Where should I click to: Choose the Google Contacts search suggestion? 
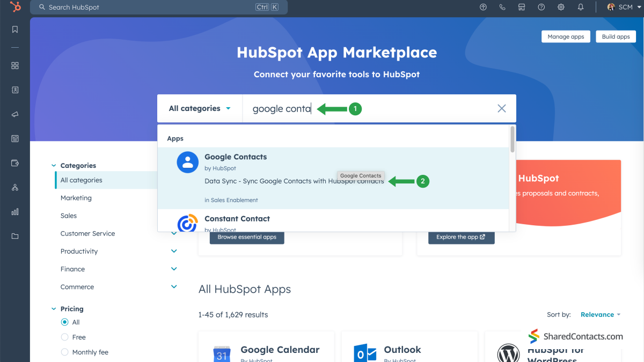click(333, 178)
